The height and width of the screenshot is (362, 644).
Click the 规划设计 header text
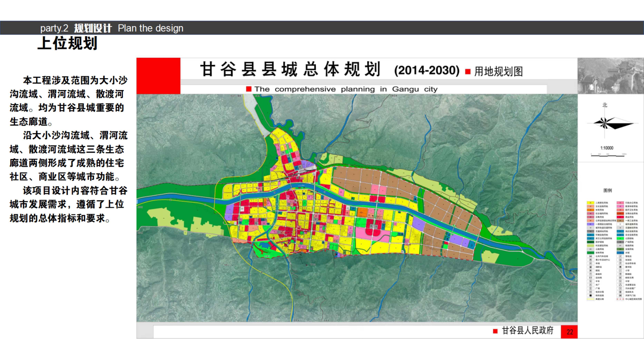point(93,28)
